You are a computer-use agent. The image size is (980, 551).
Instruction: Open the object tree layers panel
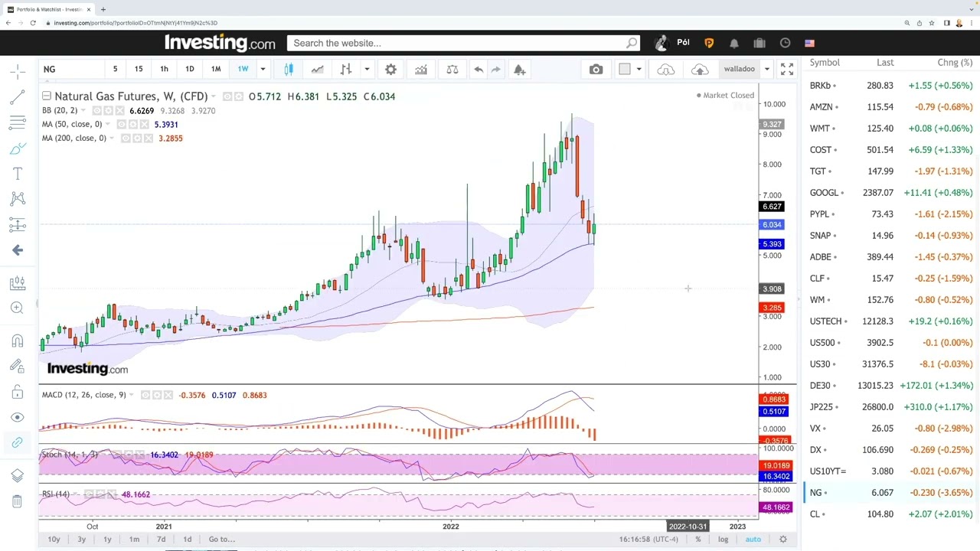18,476
